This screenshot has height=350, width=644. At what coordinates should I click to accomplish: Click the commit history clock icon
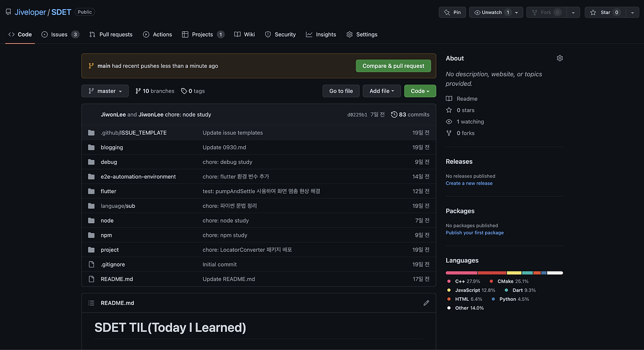(x=394, y=115)
